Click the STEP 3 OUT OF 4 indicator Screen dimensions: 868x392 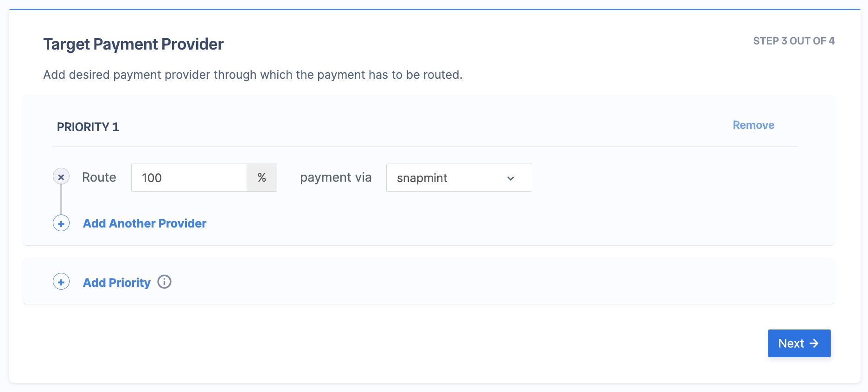[794, 41]
